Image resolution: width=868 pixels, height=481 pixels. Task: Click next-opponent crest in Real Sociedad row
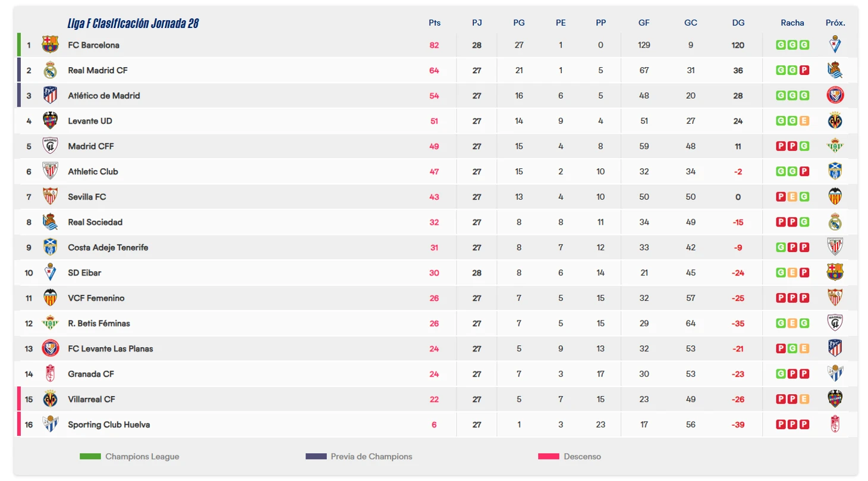pos(835,222)
